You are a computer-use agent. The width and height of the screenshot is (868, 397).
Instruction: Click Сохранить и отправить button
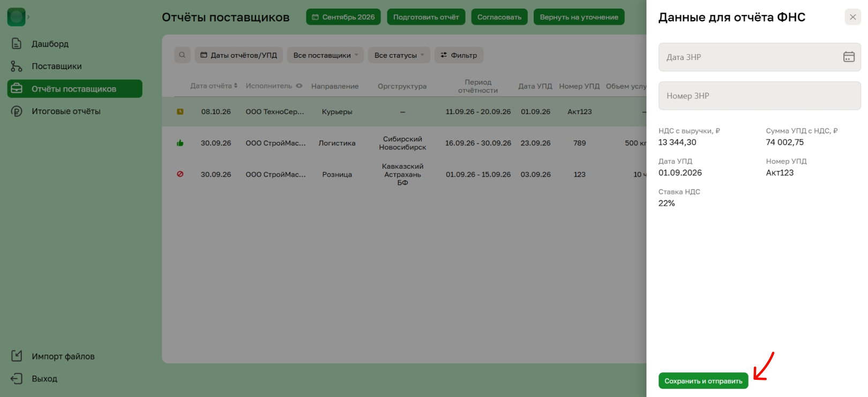click(x=704, y=381)
